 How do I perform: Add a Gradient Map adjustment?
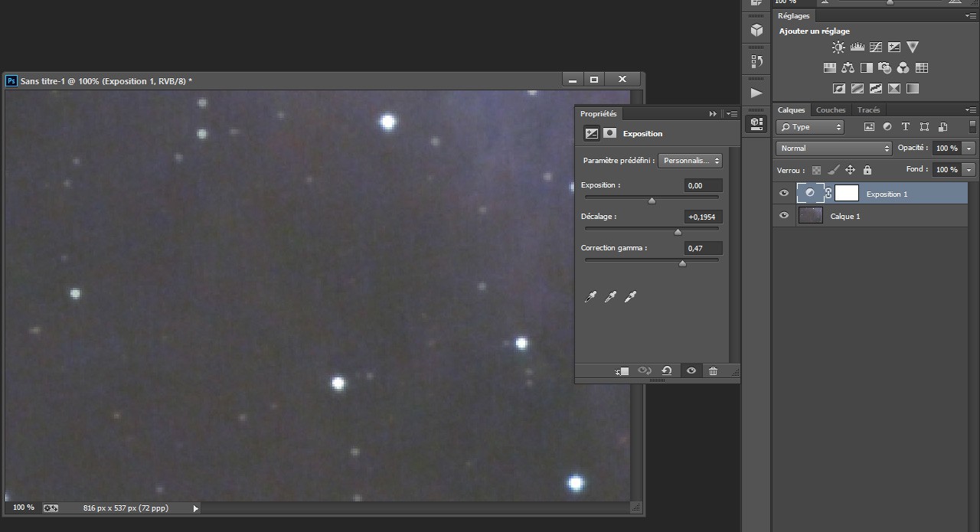pos(913,89)
